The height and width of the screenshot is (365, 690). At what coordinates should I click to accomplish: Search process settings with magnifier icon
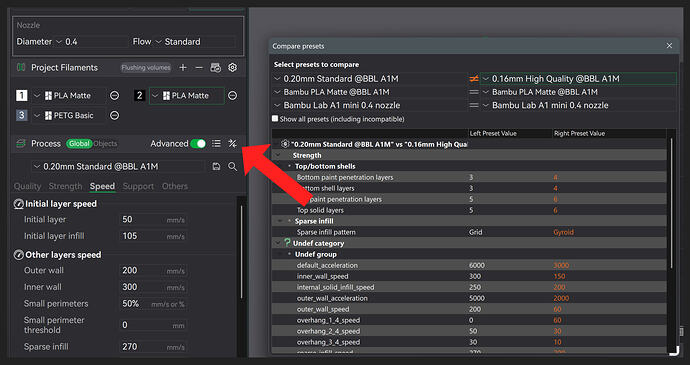[x=232, y=166]
